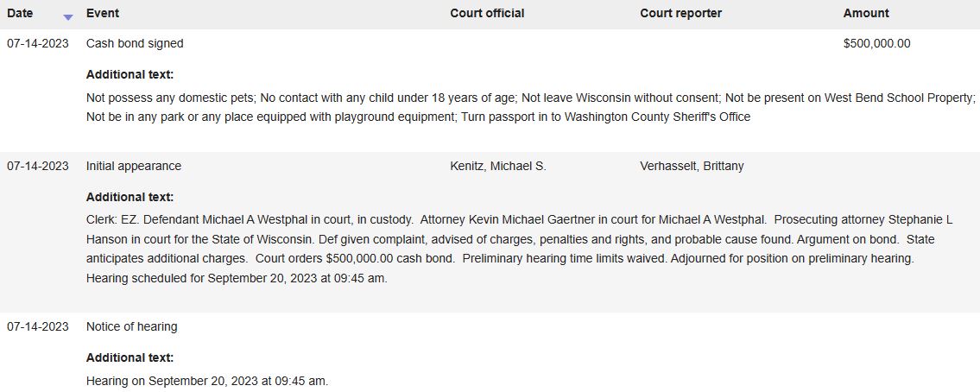Click Additional text label under Initial appearance
Image resolution: width=980 pixels, height=392 pixels.
pos(130,198)
